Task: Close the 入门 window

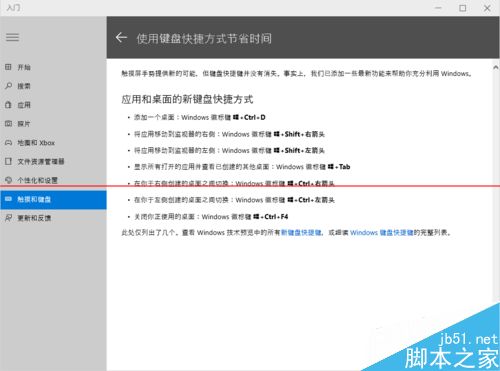Action: tap(487, 8)
